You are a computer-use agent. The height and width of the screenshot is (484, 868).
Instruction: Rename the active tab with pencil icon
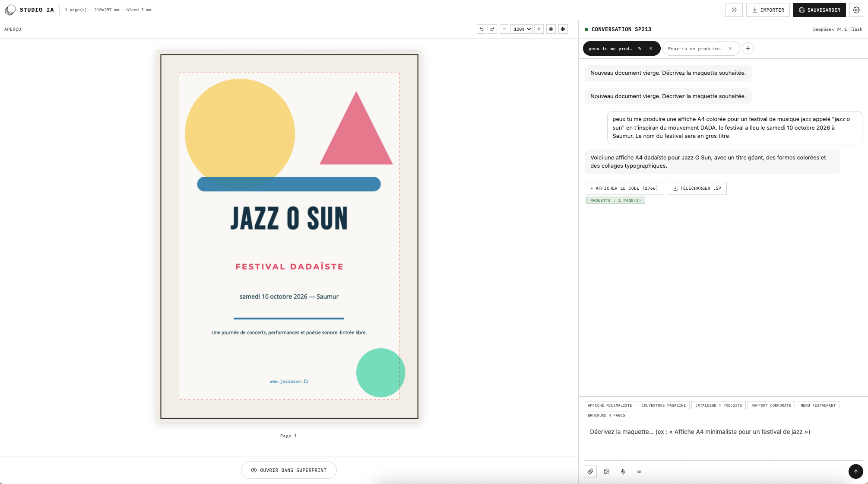point(640,48)
